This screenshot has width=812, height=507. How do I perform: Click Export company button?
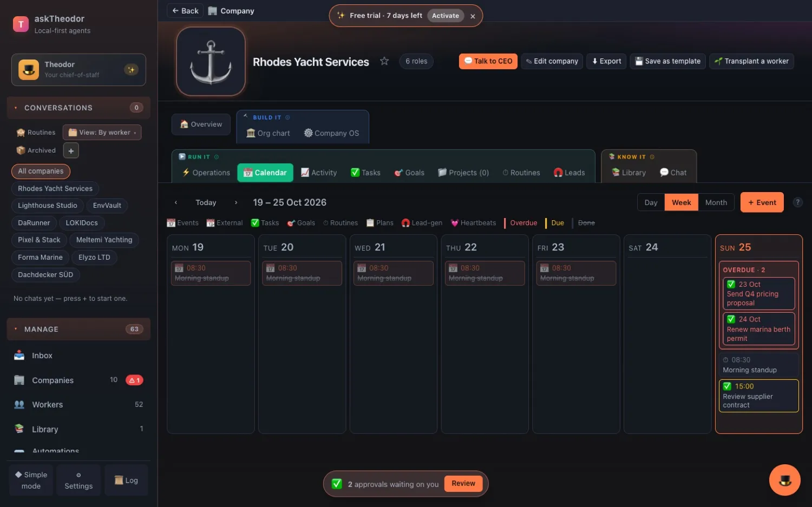[606, 61]
